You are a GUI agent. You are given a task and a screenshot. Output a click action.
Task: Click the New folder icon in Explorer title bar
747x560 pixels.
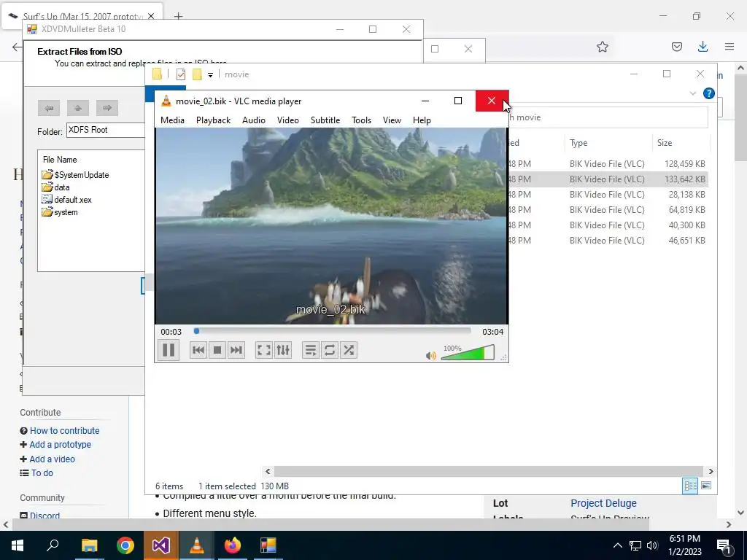coord(197,74)
